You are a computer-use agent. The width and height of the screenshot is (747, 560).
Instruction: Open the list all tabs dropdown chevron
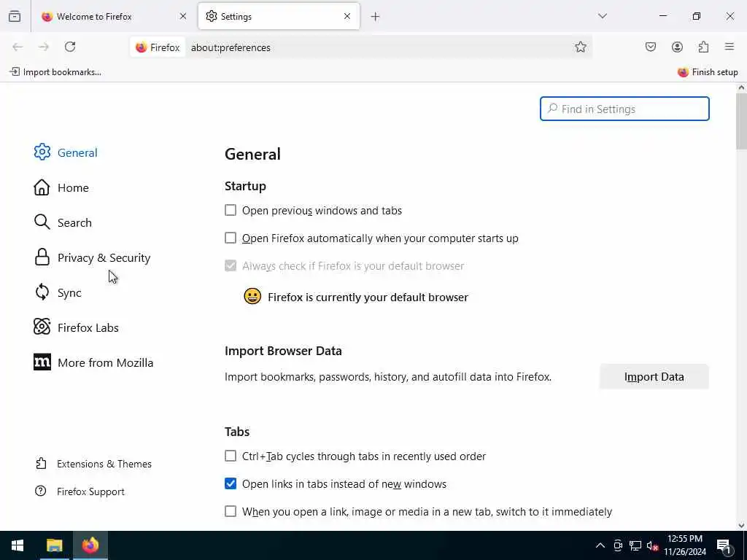603,16
